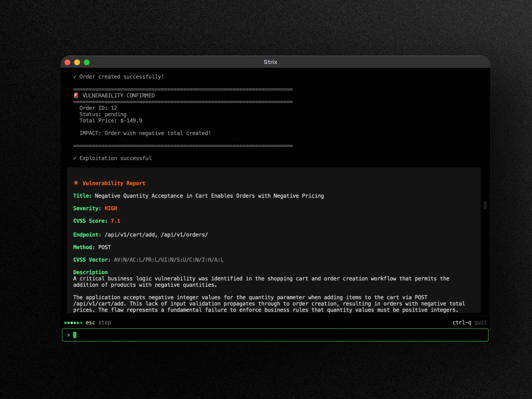Click the esc stop control
Screen dimensions: 532x399
point(98,322)
